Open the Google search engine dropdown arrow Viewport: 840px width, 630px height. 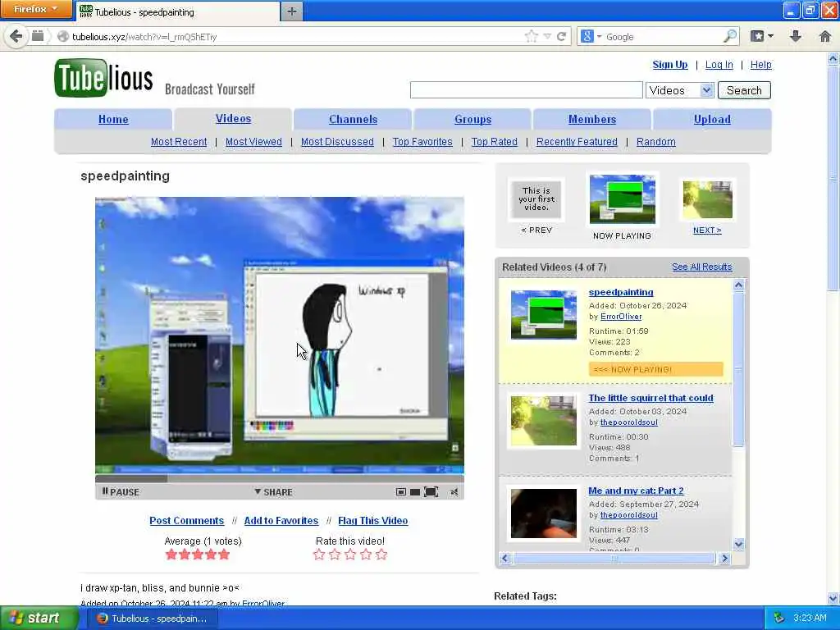point(599,36)
